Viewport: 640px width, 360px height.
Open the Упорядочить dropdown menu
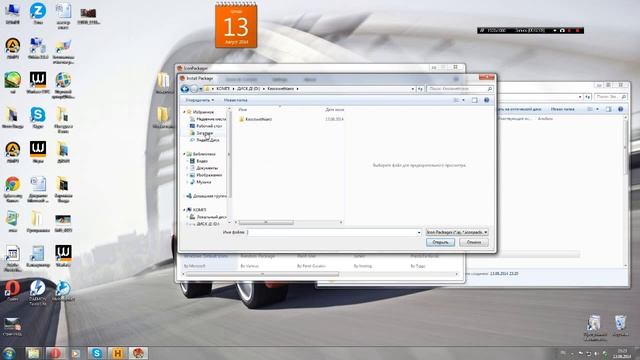(200, 100)
